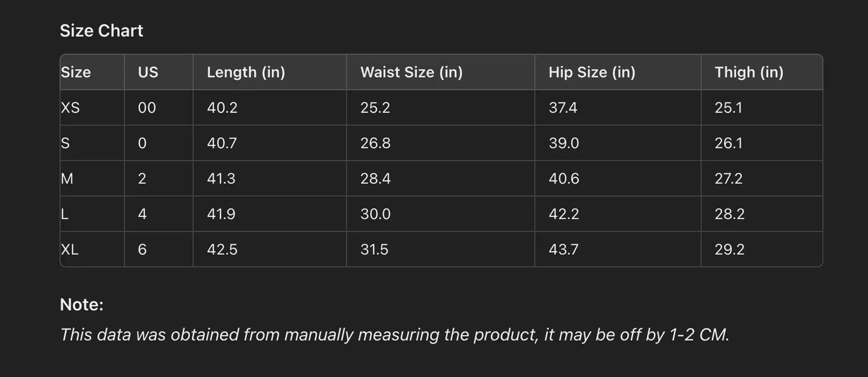Click the italic measurement note text
The image size is (868, 377).
(395, 335)
